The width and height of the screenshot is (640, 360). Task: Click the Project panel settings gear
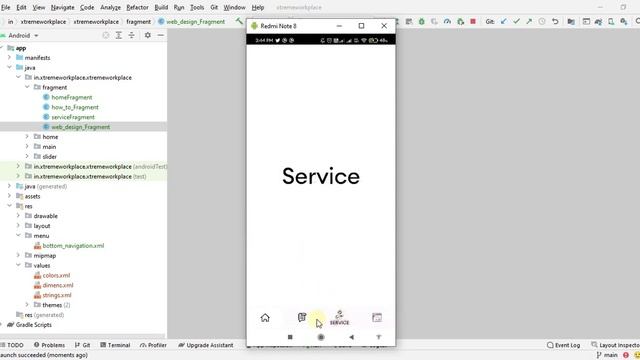148,36
